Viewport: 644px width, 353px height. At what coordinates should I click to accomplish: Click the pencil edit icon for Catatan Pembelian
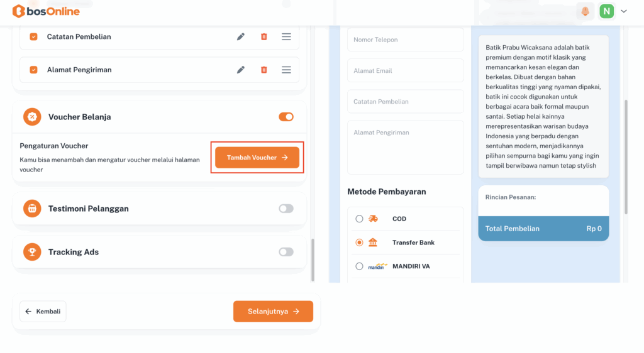click(x=241, y=37)
